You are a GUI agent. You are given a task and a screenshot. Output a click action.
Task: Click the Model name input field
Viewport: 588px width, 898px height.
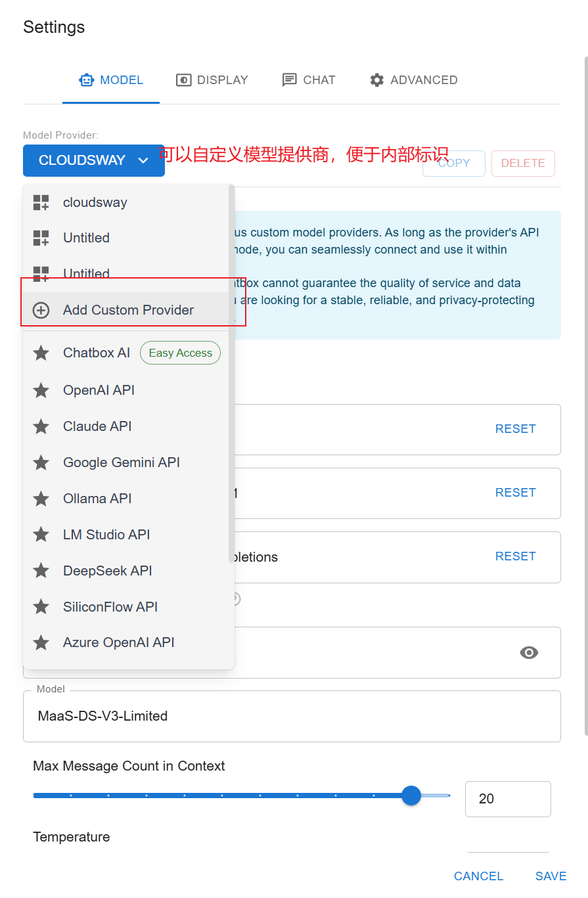click(292, 716)
